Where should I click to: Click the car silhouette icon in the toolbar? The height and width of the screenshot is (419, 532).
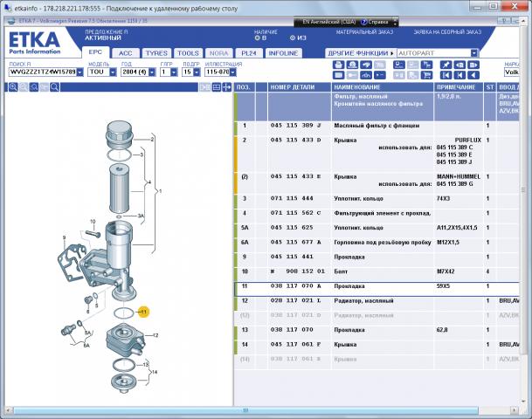[366, 75]
